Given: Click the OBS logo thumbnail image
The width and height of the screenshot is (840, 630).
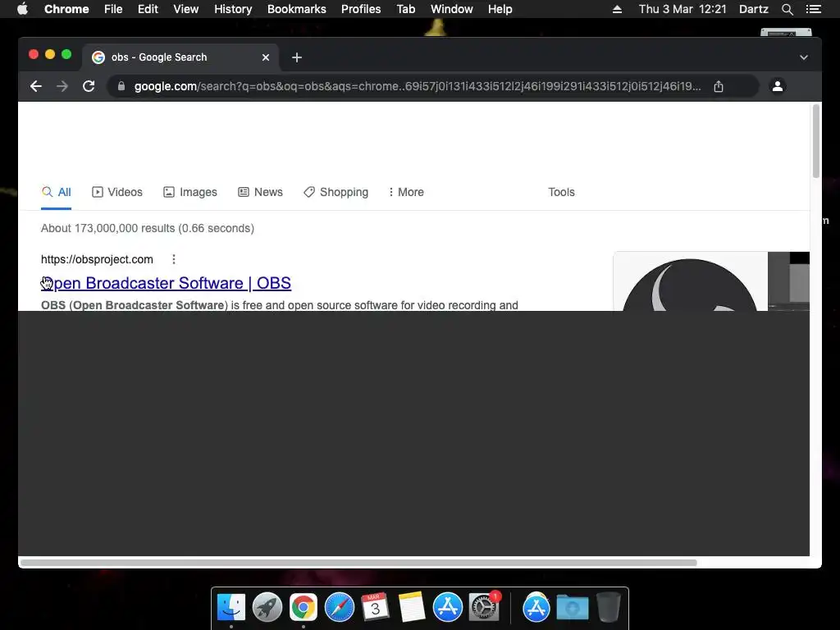Looking at the screenshot, I should click(x=690, y=281).
